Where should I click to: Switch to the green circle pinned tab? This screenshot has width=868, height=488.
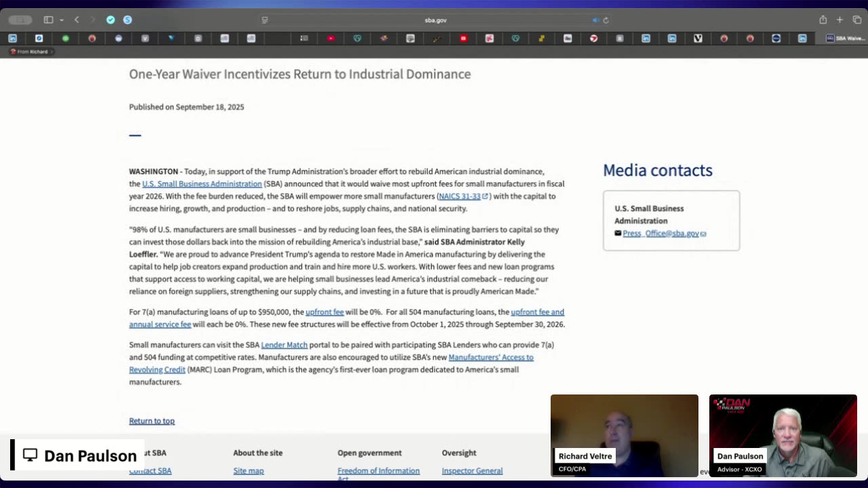coord(66,39)
